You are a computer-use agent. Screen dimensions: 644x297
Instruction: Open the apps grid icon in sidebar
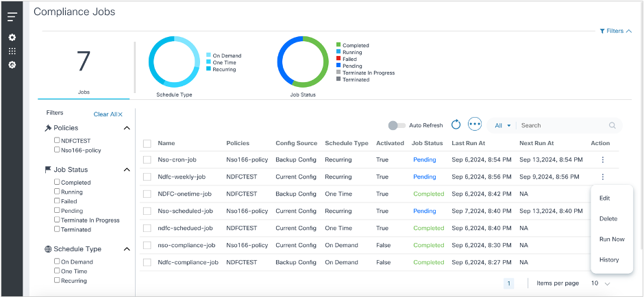click(12, 51)
